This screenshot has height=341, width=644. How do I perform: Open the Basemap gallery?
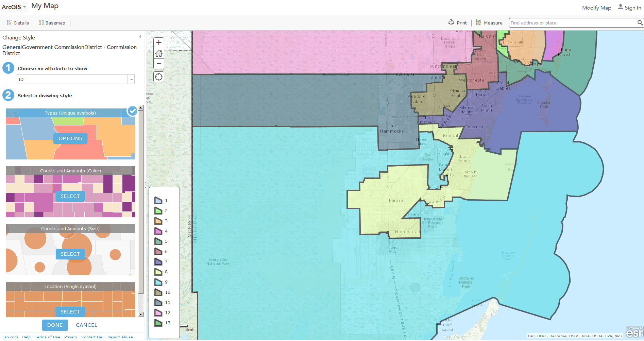(52, 23)
